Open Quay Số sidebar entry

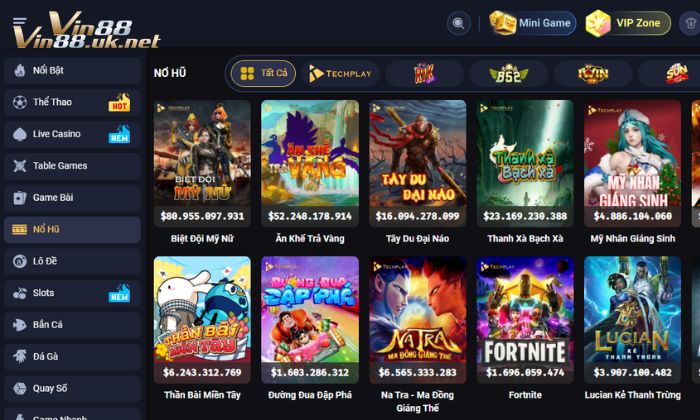click(x=72, y=388)
